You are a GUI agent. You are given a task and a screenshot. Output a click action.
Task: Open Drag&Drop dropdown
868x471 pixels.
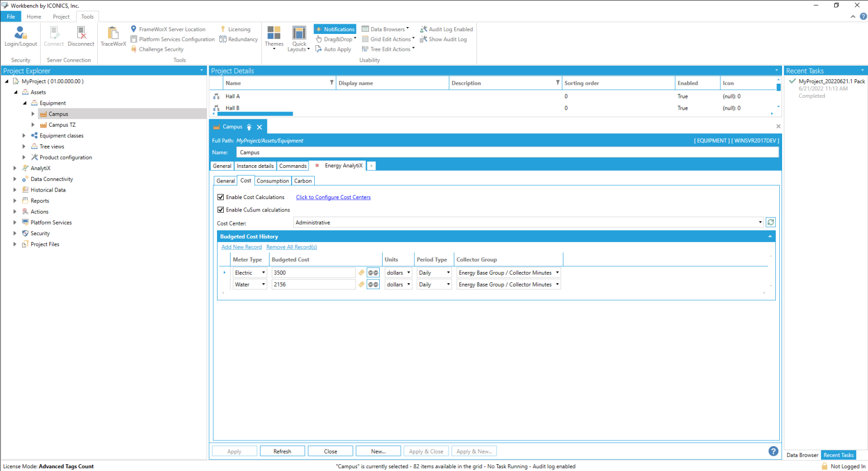336,40
